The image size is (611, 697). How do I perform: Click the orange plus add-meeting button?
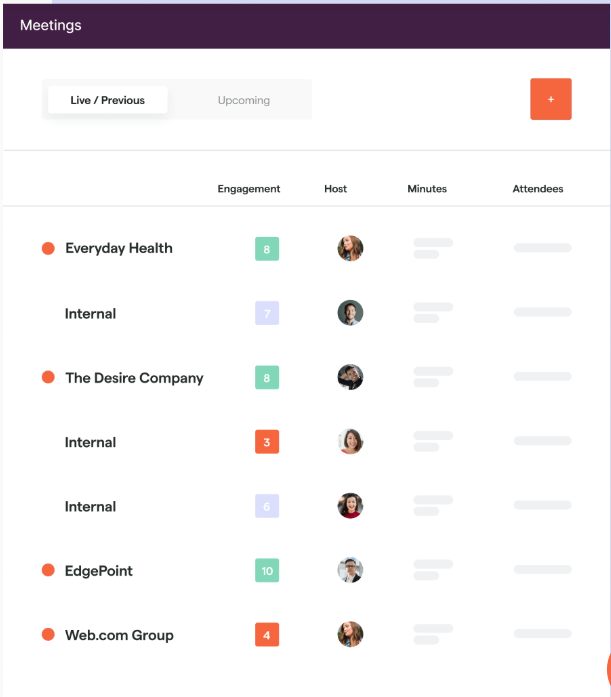[551, 99]
